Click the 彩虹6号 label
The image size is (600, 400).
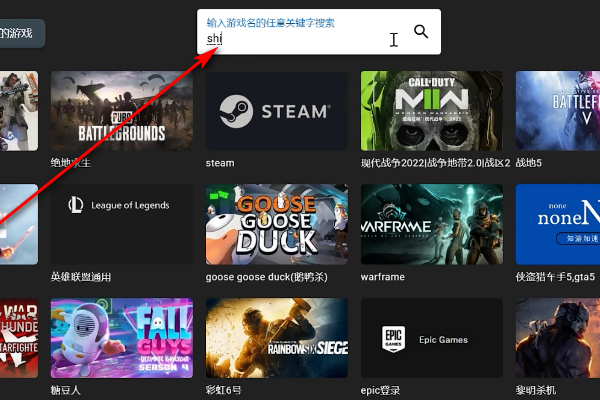click(x=223, y=390)
